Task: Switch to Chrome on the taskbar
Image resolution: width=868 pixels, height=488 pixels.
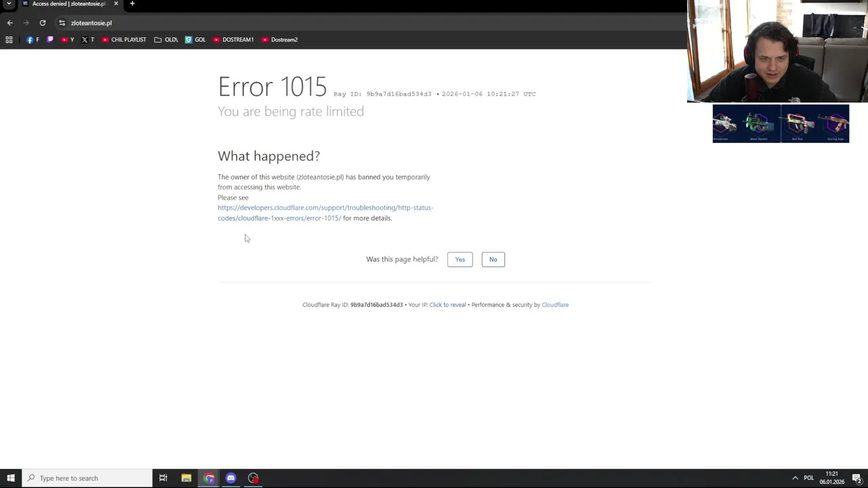Action: [209, 479]
